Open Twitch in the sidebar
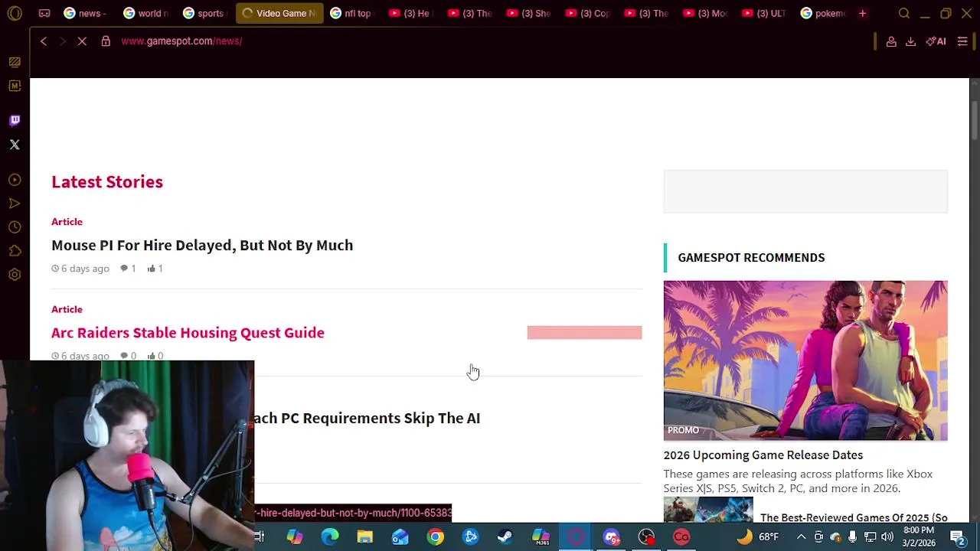This screenshot has height=551, width=980. (15, 120)
